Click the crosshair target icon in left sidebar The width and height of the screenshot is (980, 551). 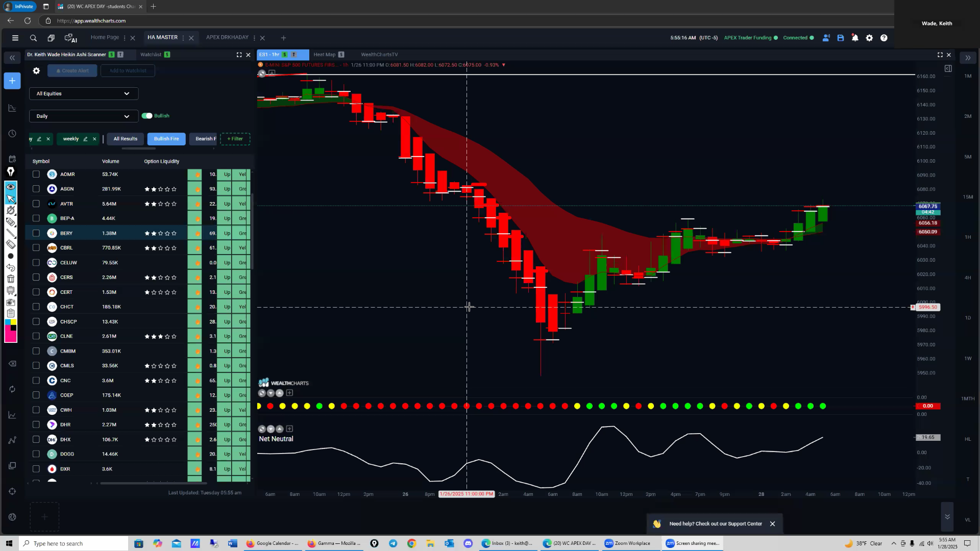coord(12,491)
